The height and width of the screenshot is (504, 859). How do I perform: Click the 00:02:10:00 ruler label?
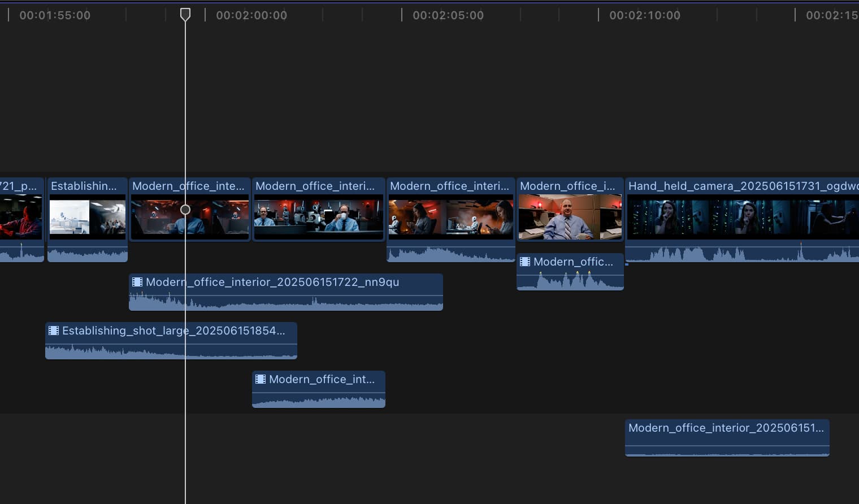(x=644, y=15)
